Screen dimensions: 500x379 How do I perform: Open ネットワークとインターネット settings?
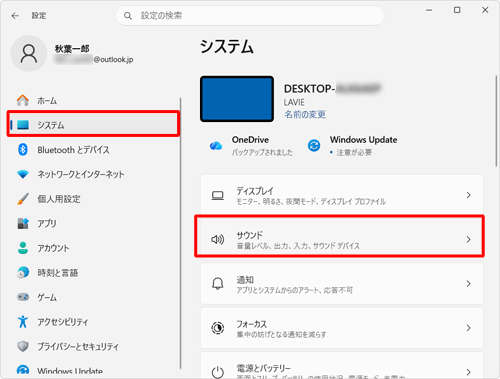[x=93, y=174]
